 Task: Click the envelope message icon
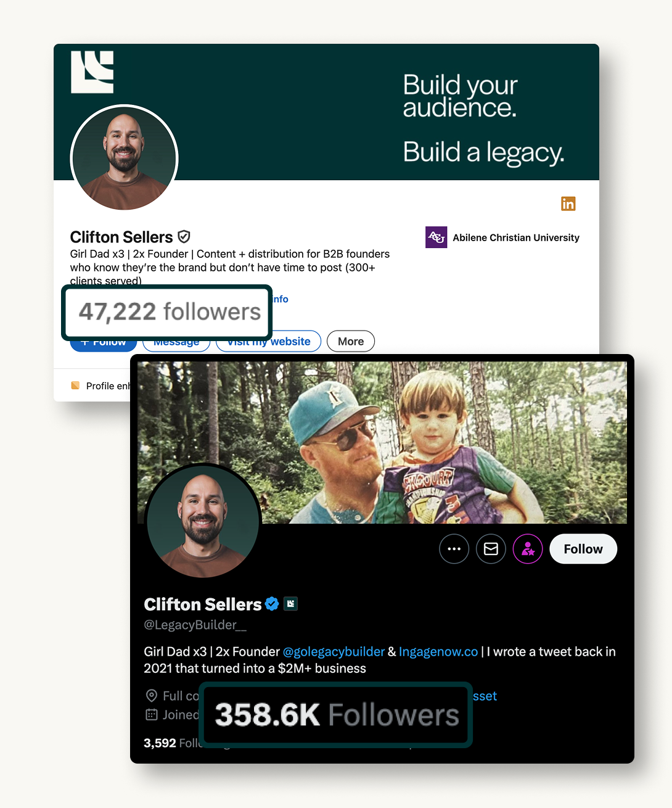tap(491, 549)
